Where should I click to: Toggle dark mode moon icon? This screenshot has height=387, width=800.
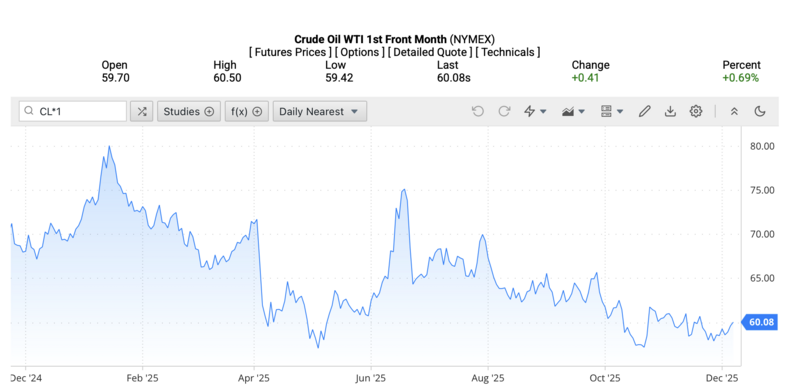coord(760,111)
